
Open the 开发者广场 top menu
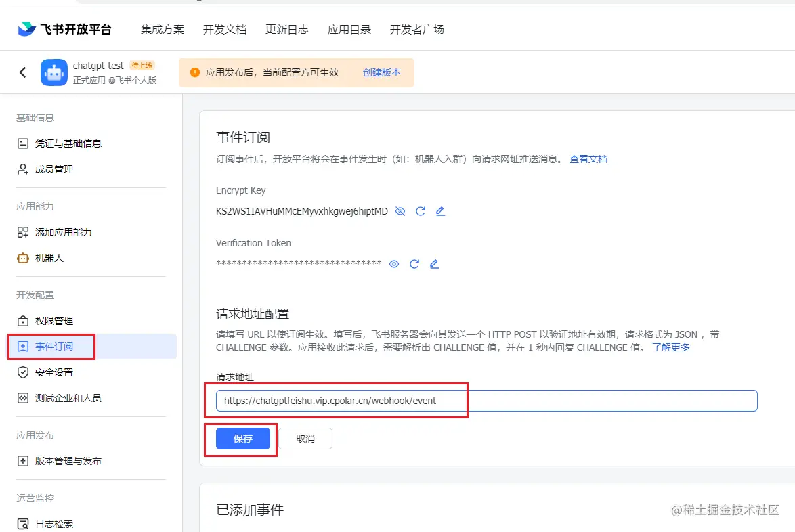416,29
